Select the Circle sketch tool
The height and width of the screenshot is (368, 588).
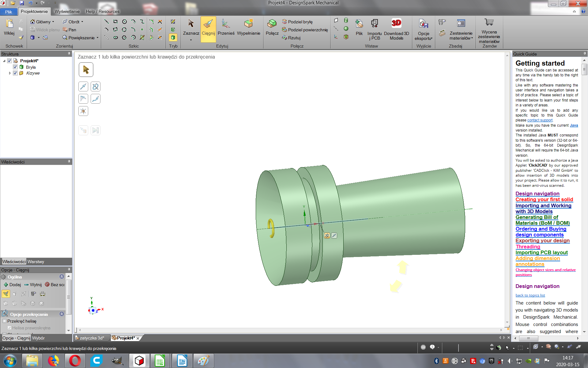124,21
